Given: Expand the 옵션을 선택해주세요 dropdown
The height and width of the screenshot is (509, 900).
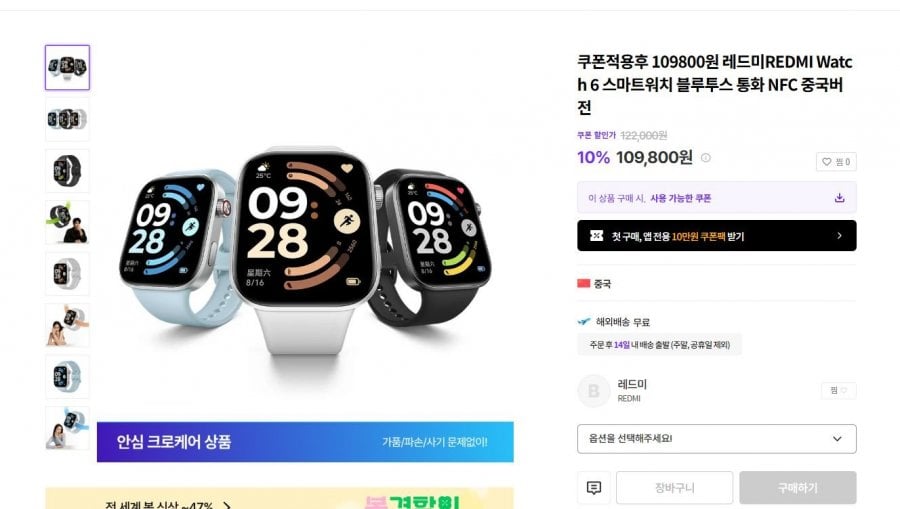Looking at the screenshot, I should [716, 438].
